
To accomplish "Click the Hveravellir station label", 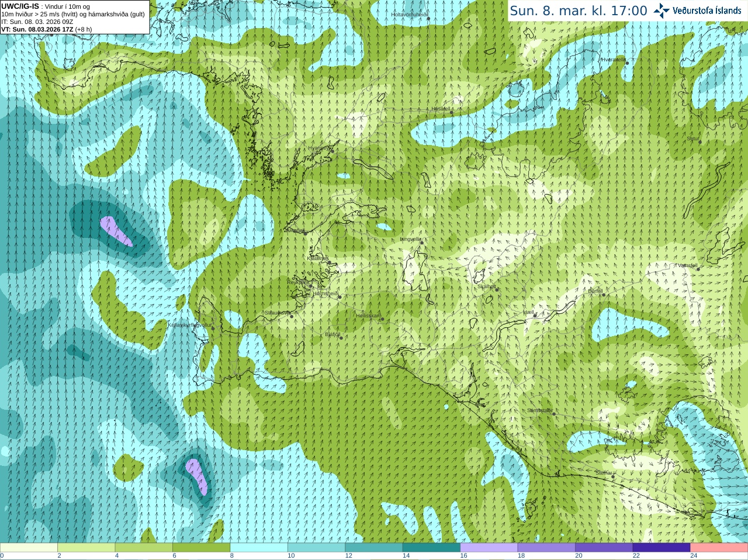I will click(614, 60).
